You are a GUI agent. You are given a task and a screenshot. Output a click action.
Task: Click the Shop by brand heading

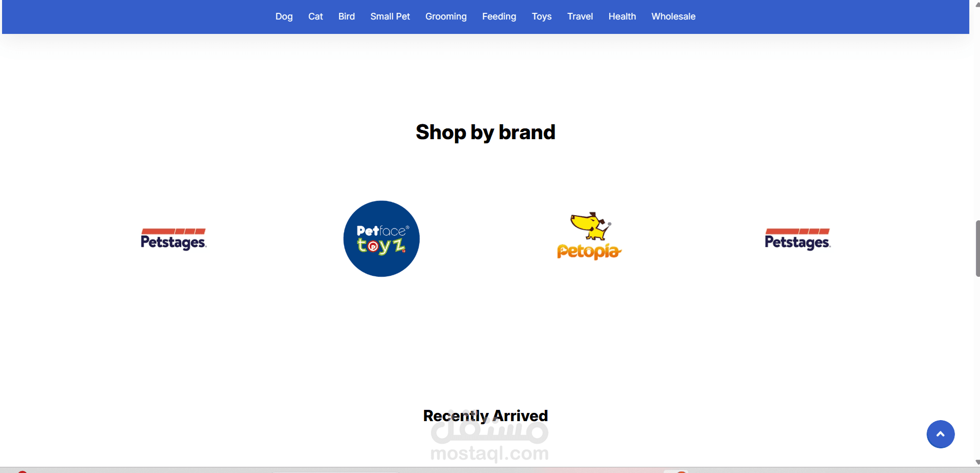(485, 133)
